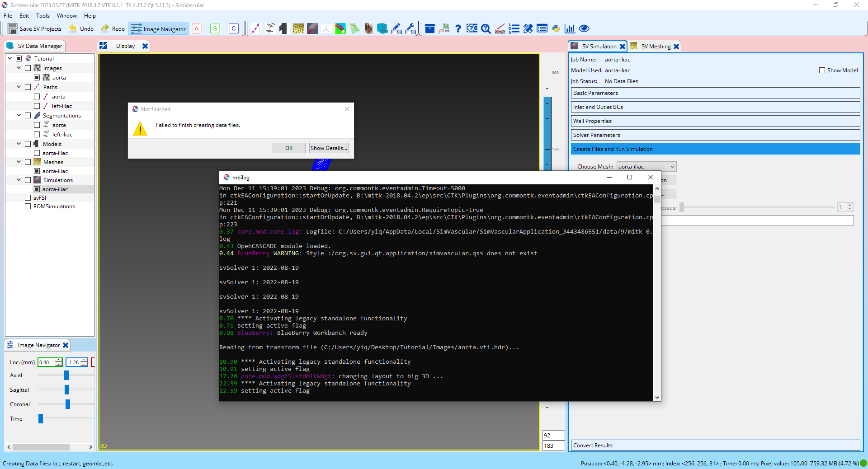The height and width of the screenshot is (469, 868).
Task: Check the svFSI folder checkbox
Action: [28, 198]
